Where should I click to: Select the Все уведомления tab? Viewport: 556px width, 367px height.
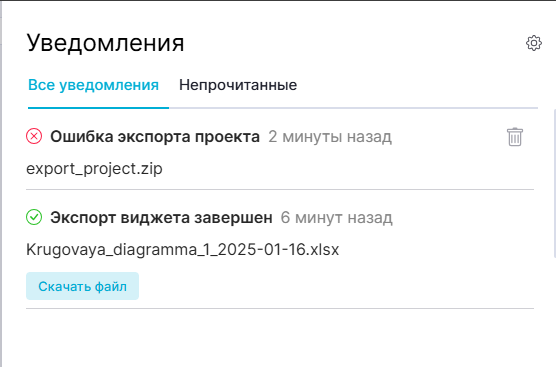coord(93,85)
